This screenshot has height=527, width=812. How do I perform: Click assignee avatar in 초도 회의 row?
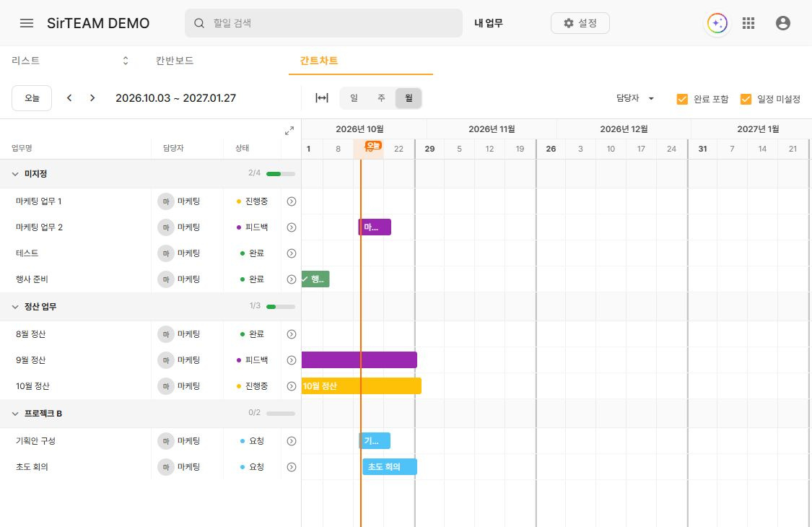pyautogui.click(x=166, y=467)
